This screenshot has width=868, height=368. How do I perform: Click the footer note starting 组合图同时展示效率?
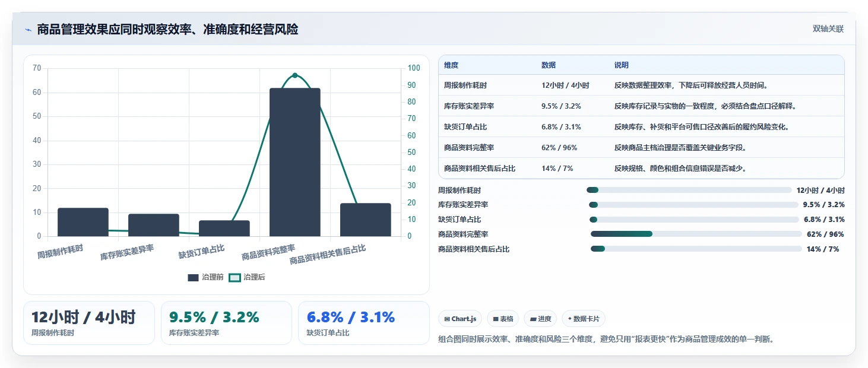coord(606,340)
